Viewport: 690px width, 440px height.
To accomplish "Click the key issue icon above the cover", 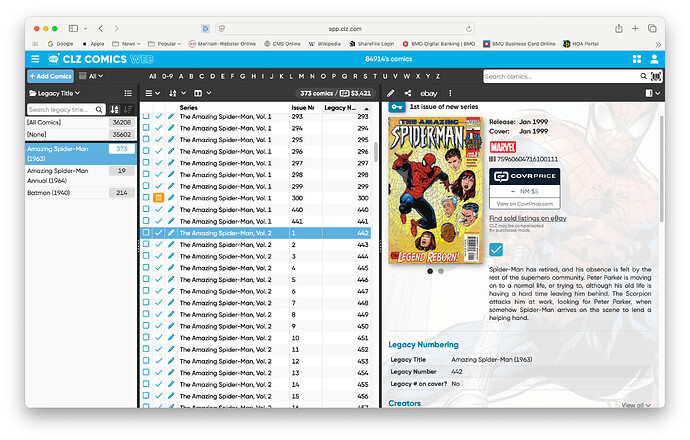I will [x=396, y=107].
